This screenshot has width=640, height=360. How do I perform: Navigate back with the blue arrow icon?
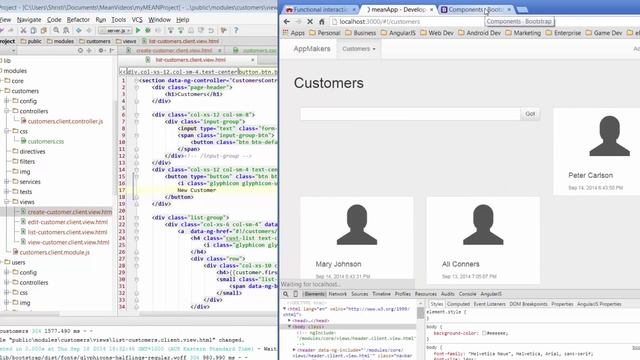tap(78, 31)
